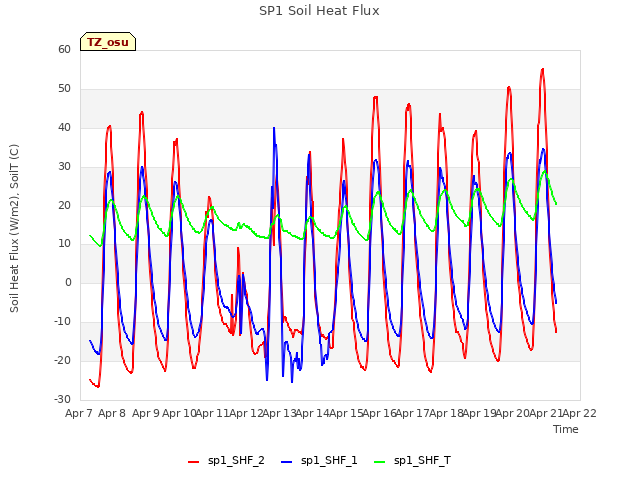This screenshot has height=480, width=640.
Task: Click the Apr 7 x-axis tick label
Action: tap(79, 413)
